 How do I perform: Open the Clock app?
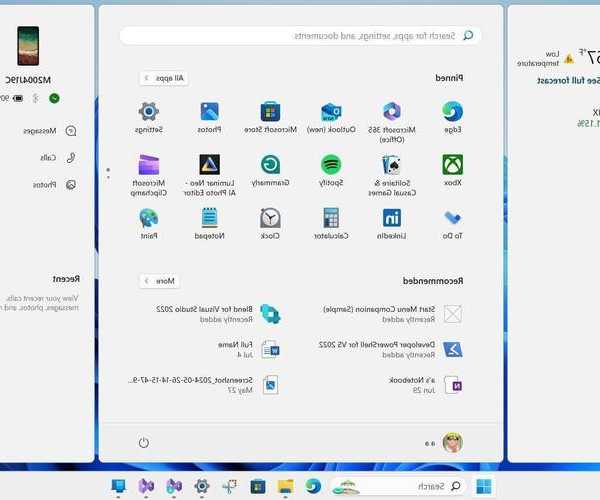coord(270,223)
